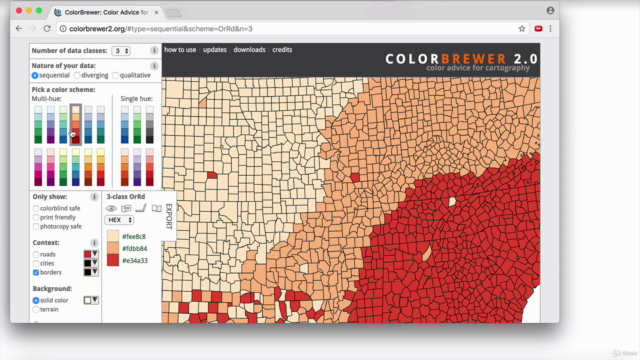
Task: Select the sequential data radio button
Action: coord(35,76)
